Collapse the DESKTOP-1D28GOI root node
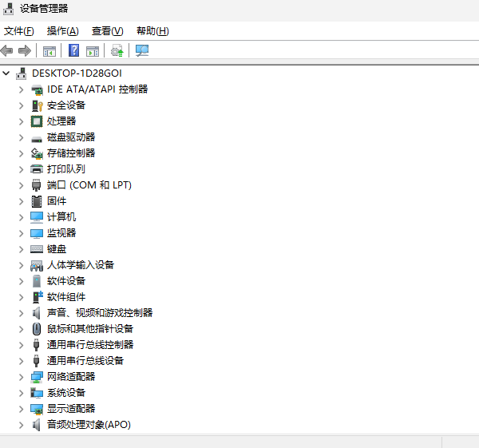 click(x=7, y=73)
